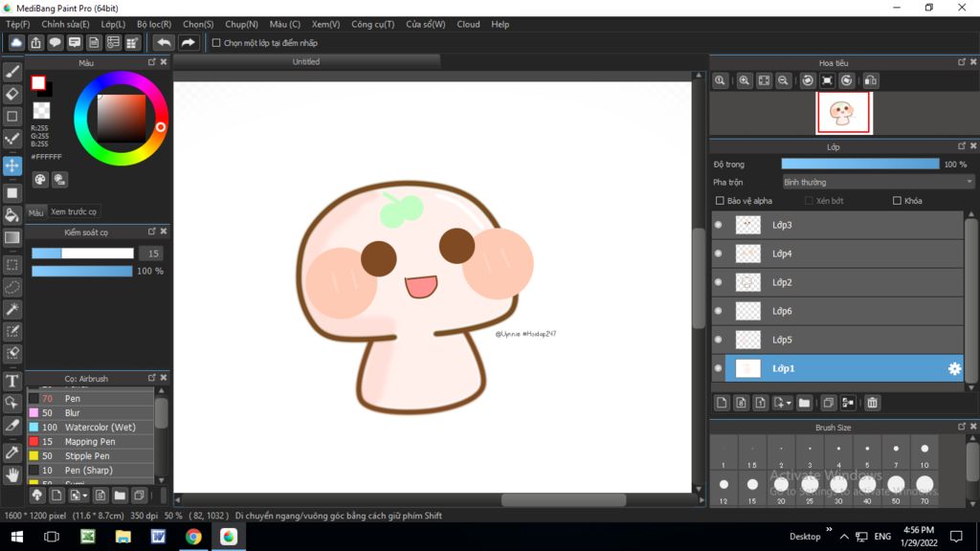Screen dimensions: 980x551
Task: Click the navigator canvas thumbnail
Action: pos(843,113)
